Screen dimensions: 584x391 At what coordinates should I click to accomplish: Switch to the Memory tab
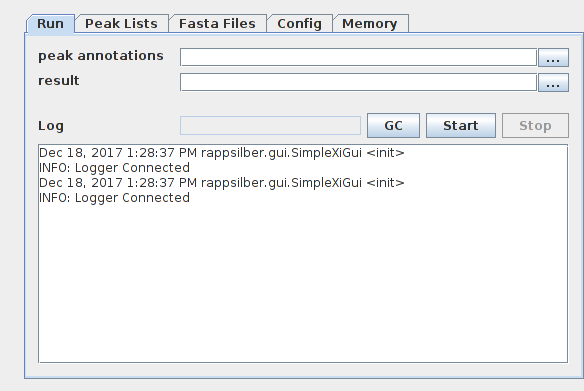(370, 24)
